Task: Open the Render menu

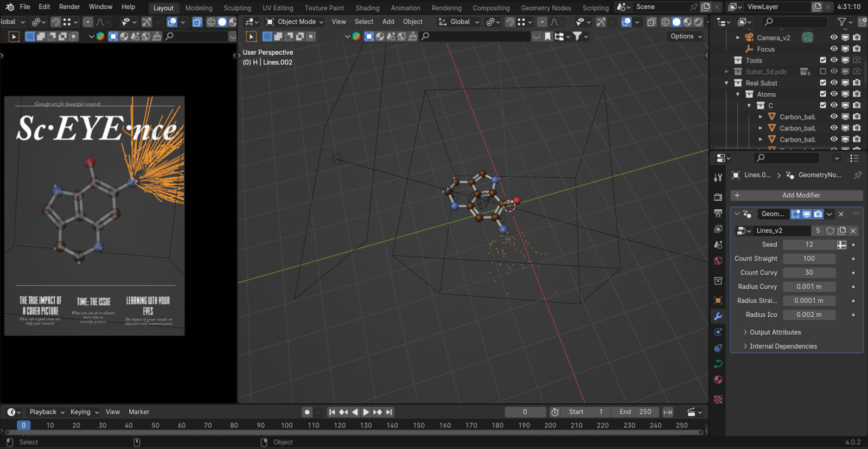Action: pos(69,7)
